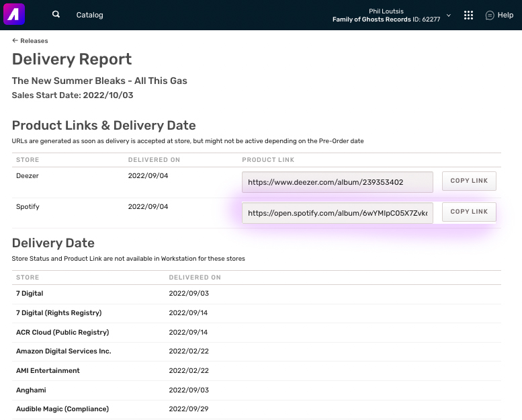Go back to Releases
This screenshot has width=522, height=420.
pos(30,41)
